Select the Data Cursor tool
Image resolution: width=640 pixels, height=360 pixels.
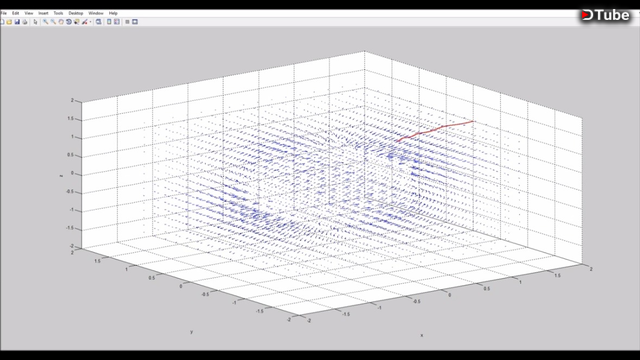pos(77,22)
